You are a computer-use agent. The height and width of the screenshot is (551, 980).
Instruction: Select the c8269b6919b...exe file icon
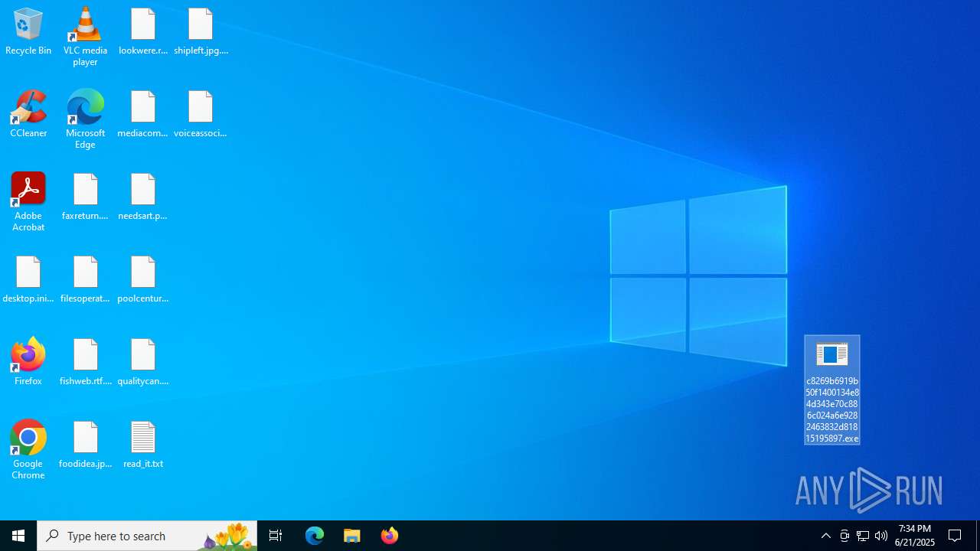tap(832, 390)
